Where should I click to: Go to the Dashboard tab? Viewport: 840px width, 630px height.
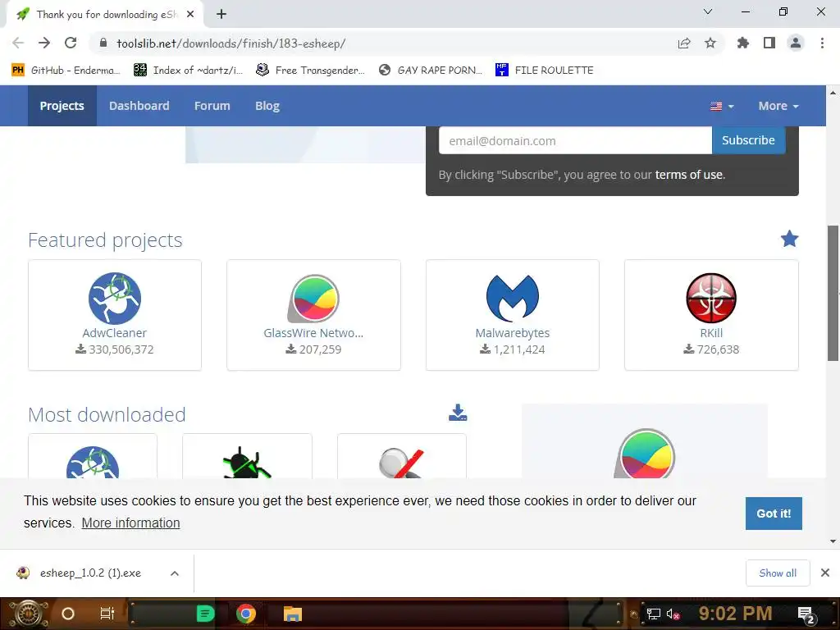(139, 106)
